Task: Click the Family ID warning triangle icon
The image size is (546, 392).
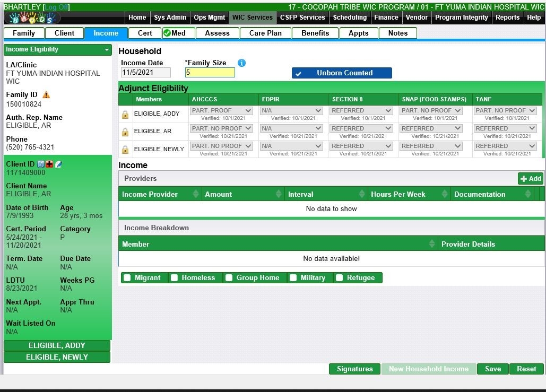Action: point(46,95)
